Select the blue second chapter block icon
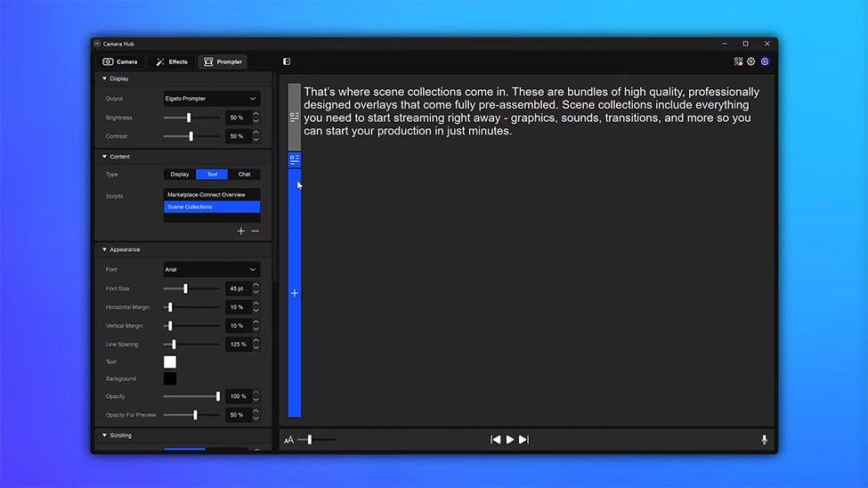The image size is (868, 488). pyautogui.click(x=295, y=159)
